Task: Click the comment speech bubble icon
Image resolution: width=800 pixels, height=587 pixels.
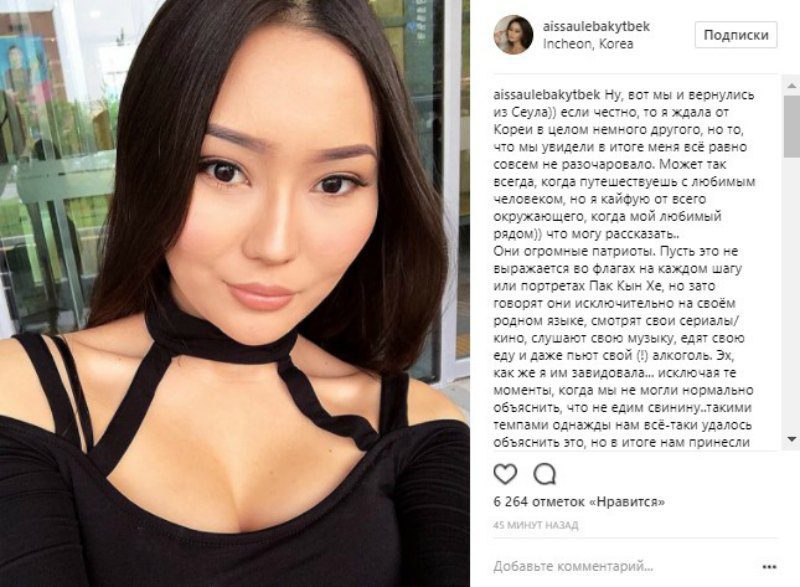Action: click(x=544, y=474)
